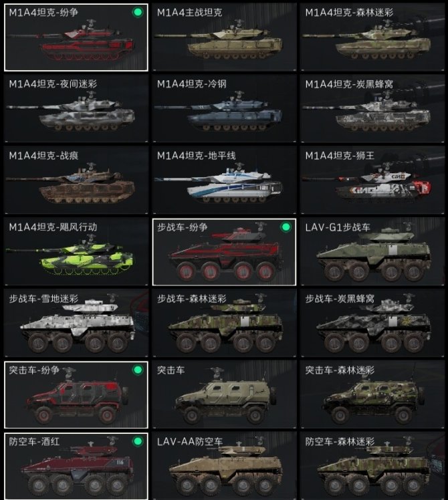The image size is (448, 500).
Task: Select M1A4坦克-森林迷彩 camouflage skin
Action: [x=372, y=37]
